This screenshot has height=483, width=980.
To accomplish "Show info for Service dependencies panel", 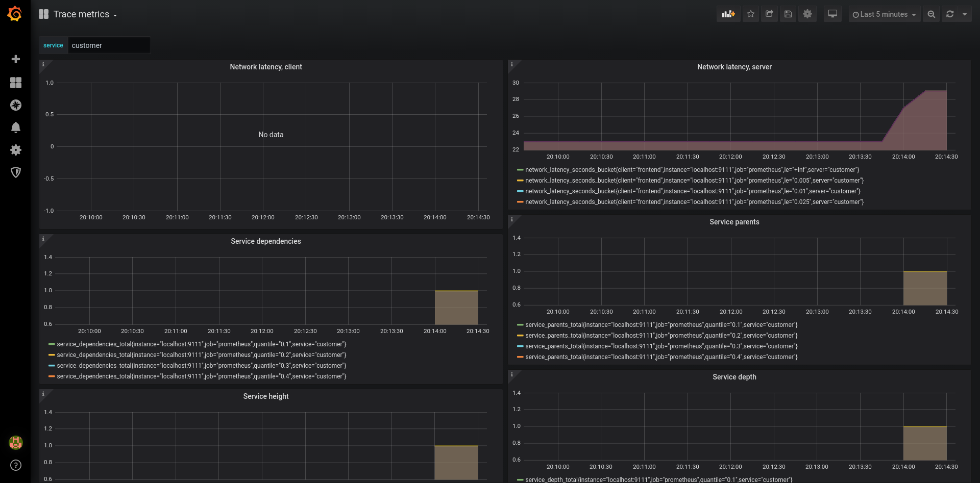I will pyautogui.click(x=43, y=239).
